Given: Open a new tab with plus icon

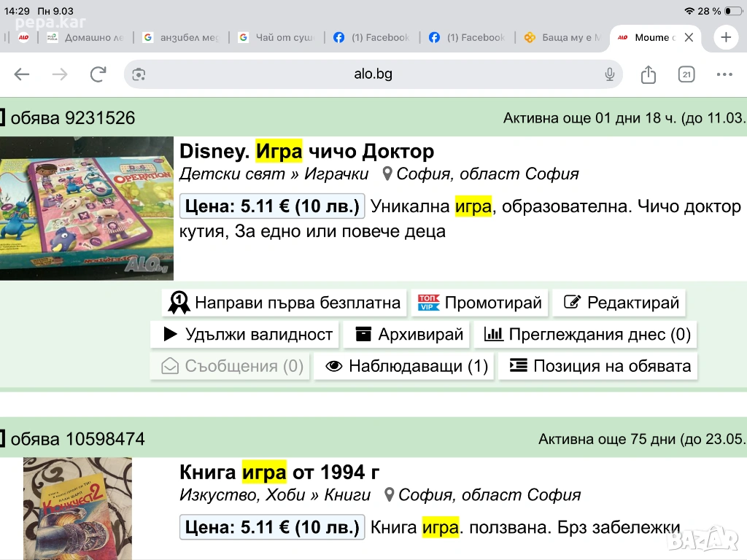Looking at the screenshot, I should tap(725, 38).
